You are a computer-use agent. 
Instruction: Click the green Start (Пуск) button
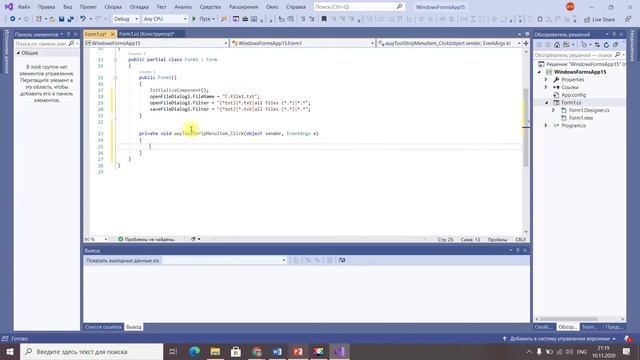(203, 19)
